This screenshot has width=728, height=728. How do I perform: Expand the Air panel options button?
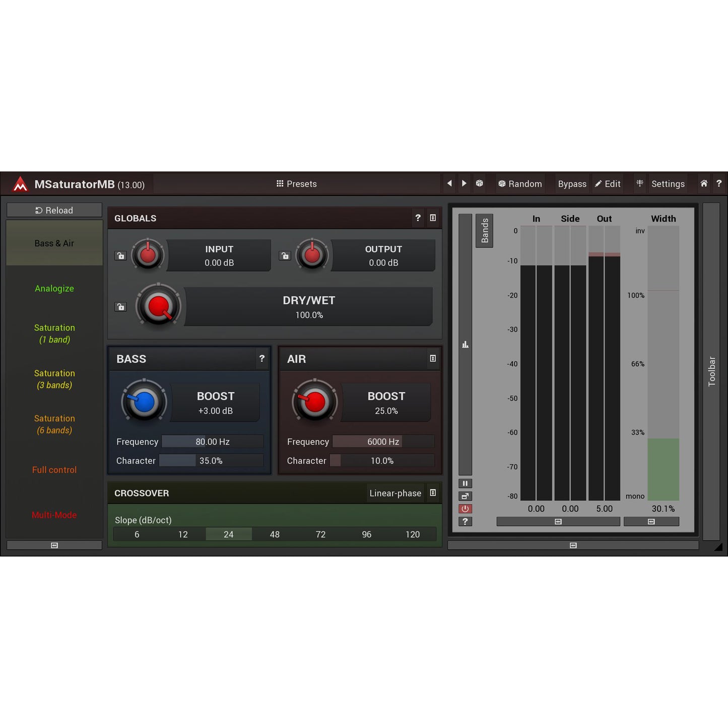pos(433,359)
